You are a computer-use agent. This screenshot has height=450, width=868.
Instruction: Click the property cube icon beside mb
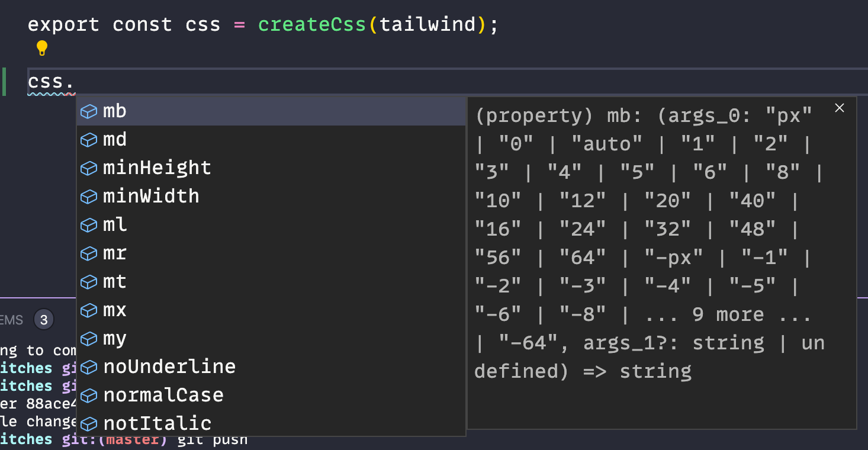(88, 111)
